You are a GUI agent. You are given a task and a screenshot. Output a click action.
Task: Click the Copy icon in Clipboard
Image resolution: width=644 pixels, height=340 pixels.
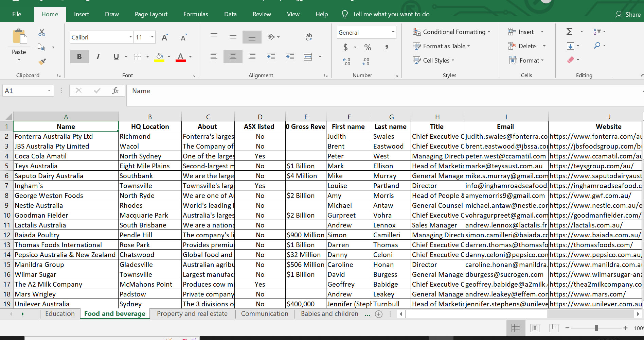click(41, 47)
